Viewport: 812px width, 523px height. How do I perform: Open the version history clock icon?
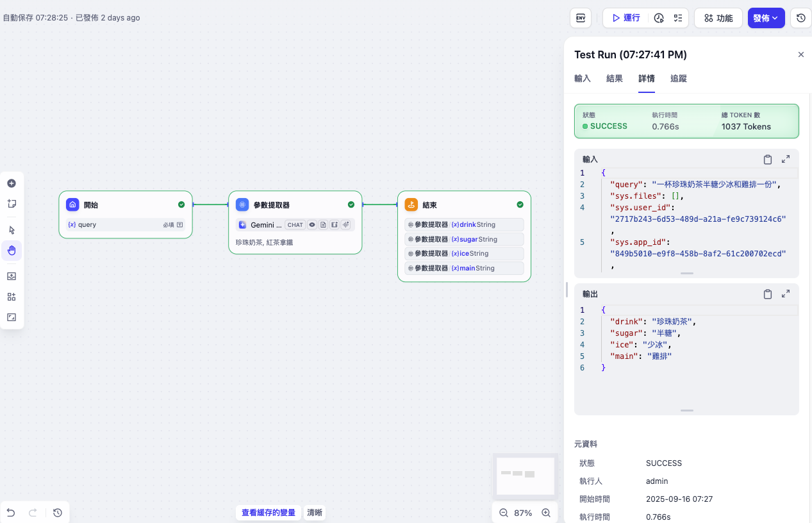[x=800, y=18]
